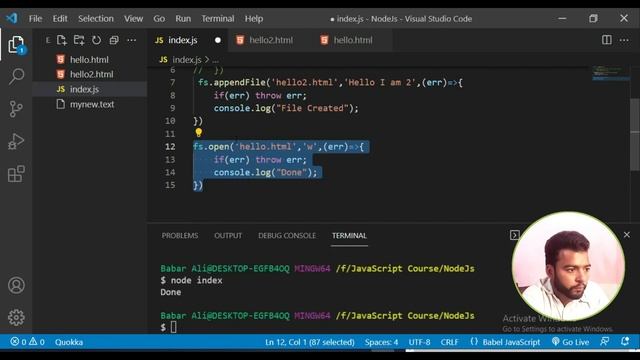Open Explorer more actions ellipsis
The width and height of the screenshot is (640, 360).
(x=131, y=40)
